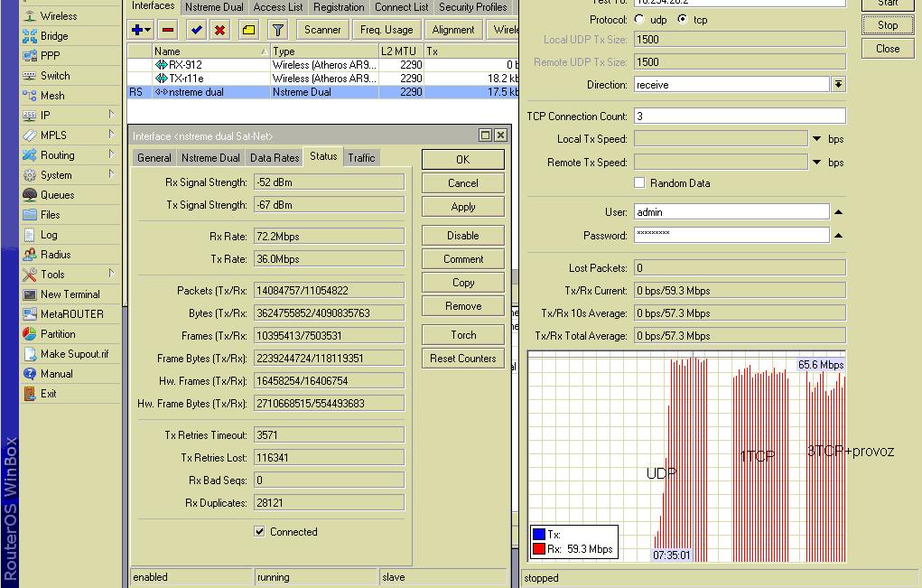Expand the System submenu arrow
Viewport: 922px width, 588px height.
click(x=111, y=174)
